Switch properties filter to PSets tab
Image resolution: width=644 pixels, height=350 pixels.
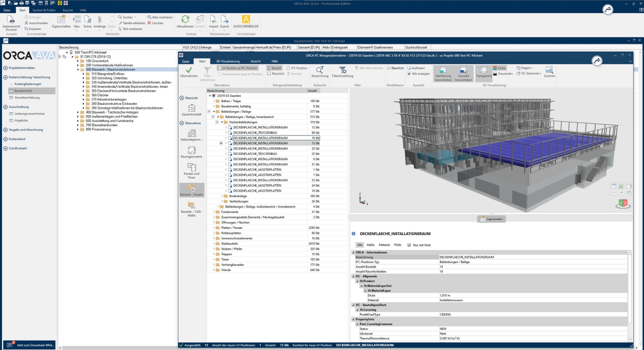(x=398, y=245)
